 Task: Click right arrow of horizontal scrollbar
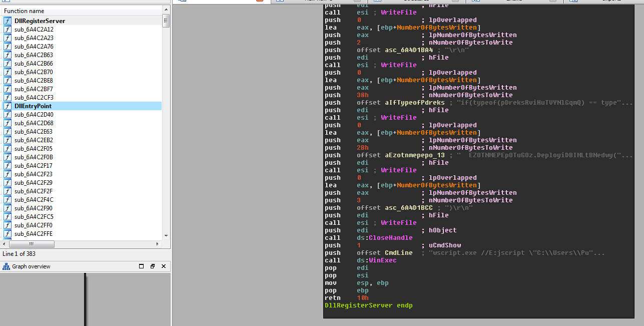click(158, 244)
